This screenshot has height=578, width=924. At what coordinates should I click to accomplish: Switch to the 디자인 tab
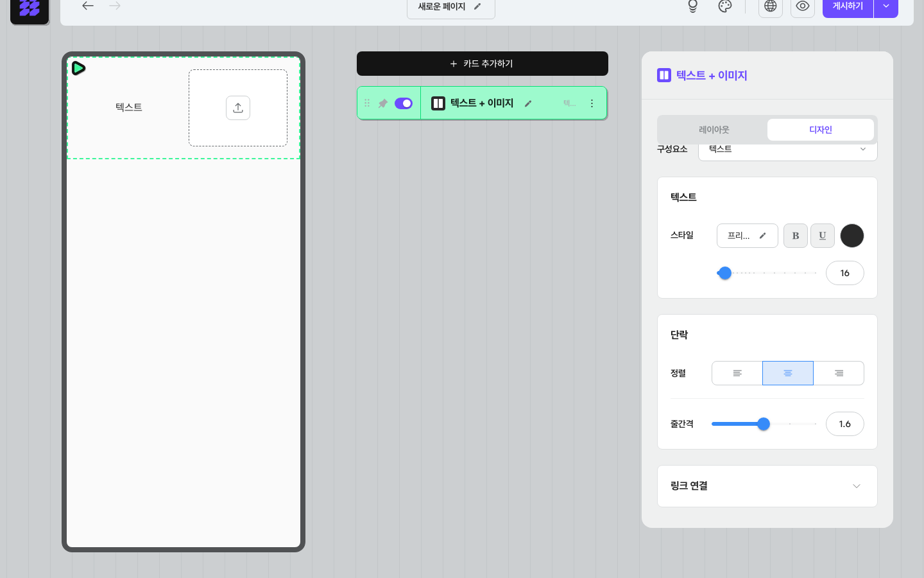(821, 130)
